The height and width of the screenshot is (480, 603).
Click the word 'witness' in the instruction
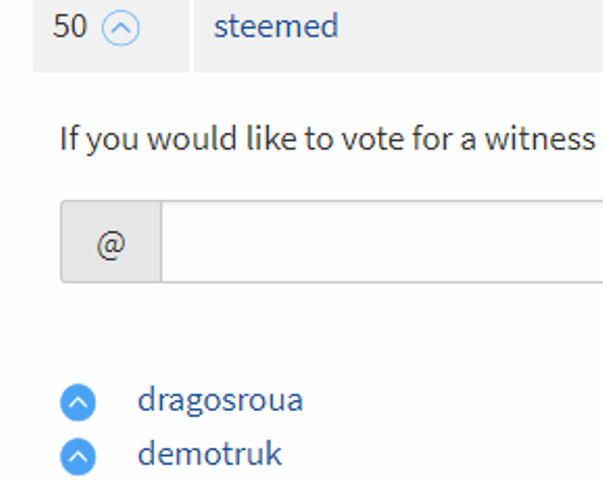[540, 138]
